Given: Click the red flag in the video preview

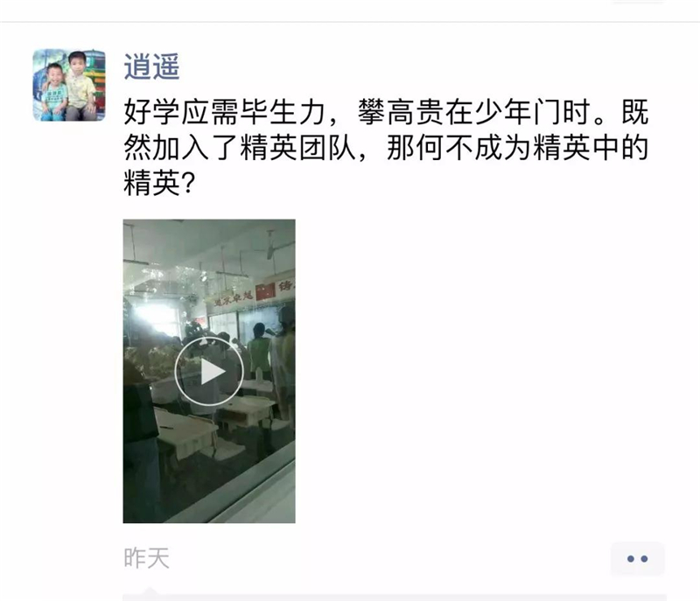Looking at the screenshot, I should click(265, 291).
